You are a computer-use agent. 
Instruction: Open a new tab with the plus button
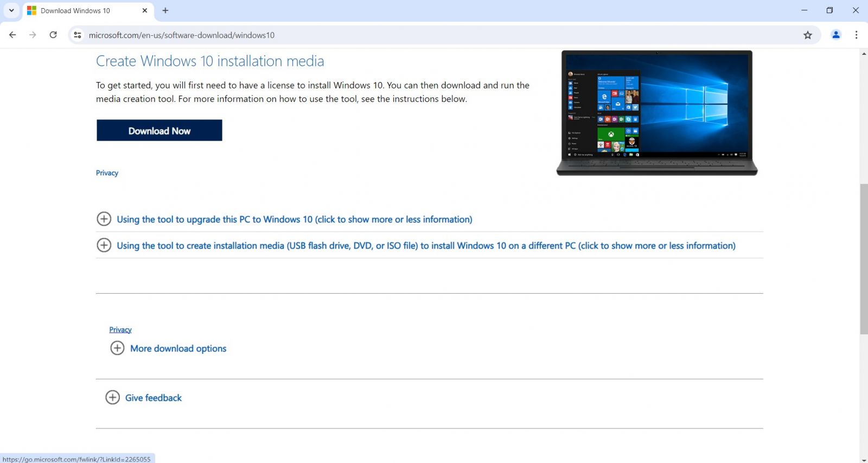pyautogui.click(x=165, y=10)
